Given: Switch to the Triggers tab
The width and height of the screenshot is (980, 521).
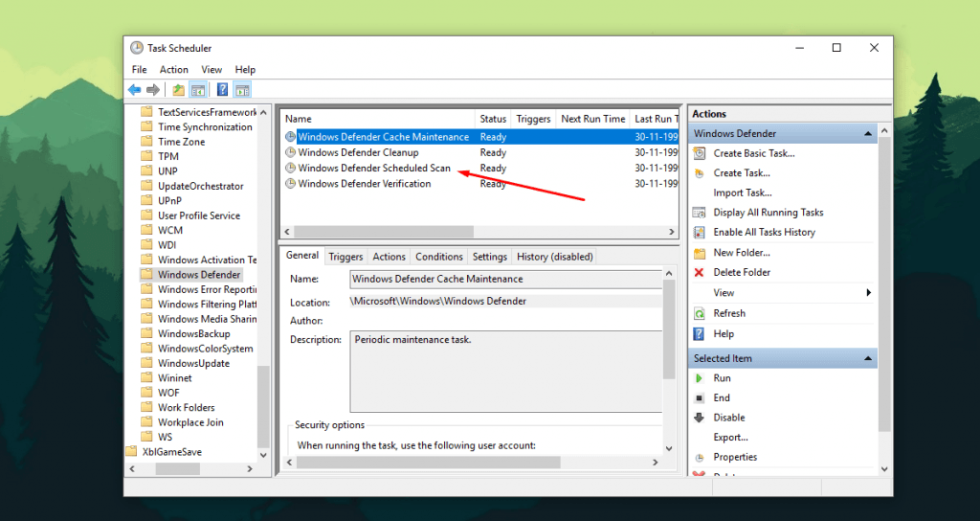Looking at the screenshot, I should click(345, 257).
